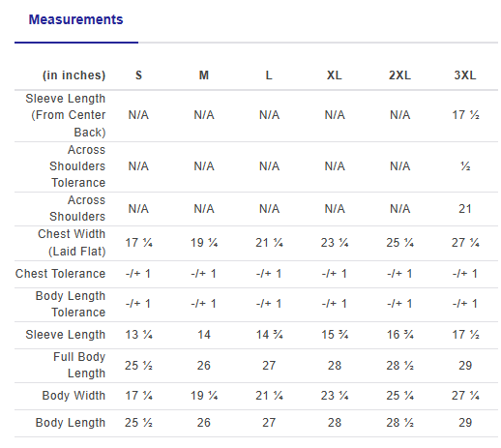The height and width of the screenshot is (448, 501).
Task: Select the Body Width row label
Action: pos(74,396)
